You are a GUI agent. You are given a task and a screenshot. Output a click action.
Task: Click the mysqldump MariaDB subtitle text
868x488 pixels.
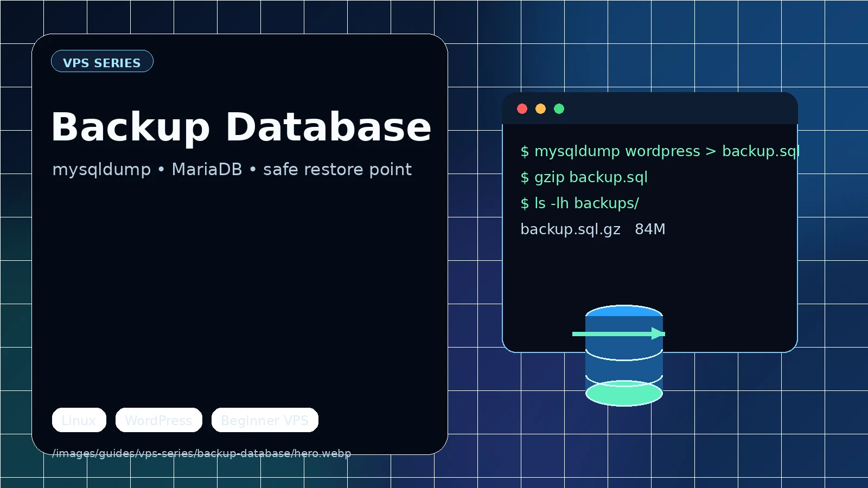[232, 170]
